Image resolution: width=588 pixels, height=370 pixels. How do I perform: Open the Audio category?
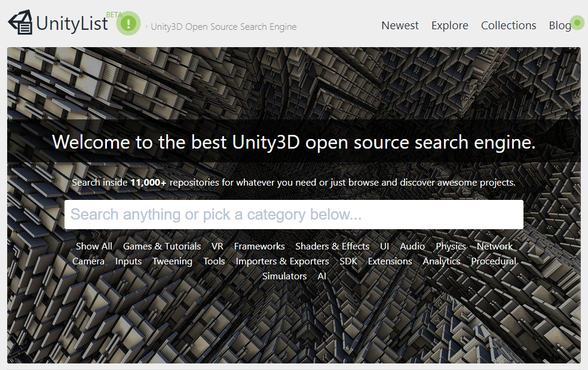tap(412, 246)
